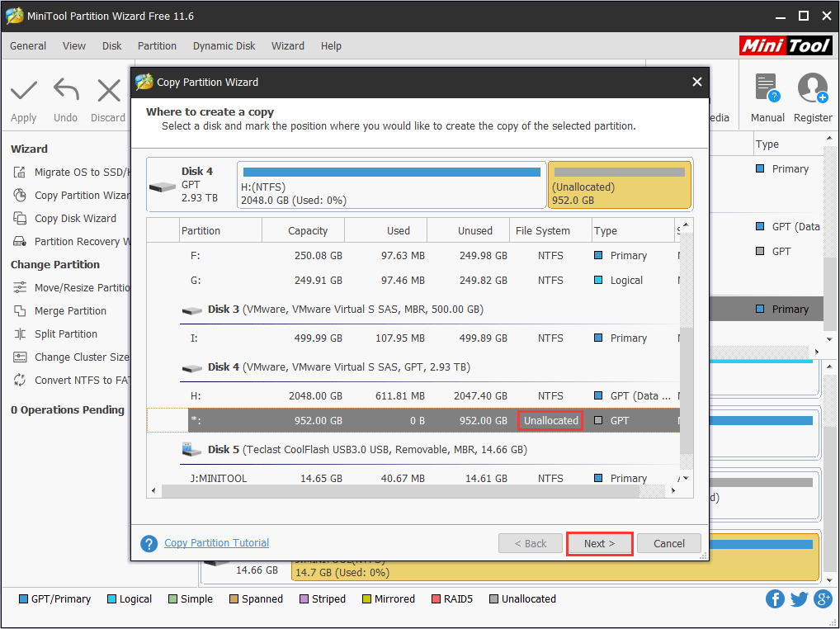Select the Unallocated 952.0 GB block
This screenshot has width=840, height=629.
point(620,185)
